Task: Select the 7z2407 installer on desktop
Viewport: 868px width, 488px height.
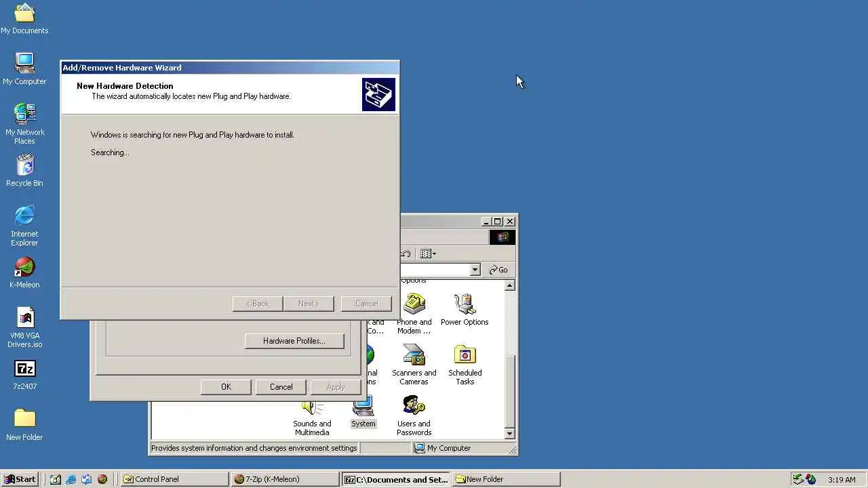Action: (x=24, y=375)
